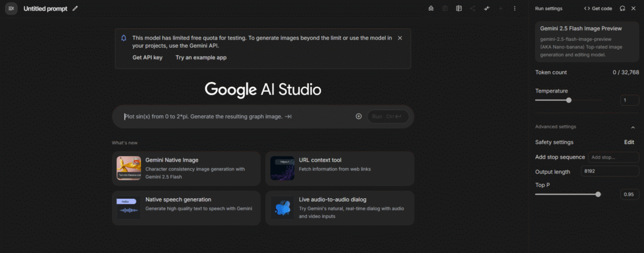Open the URL context tool card

click(340, 169)
